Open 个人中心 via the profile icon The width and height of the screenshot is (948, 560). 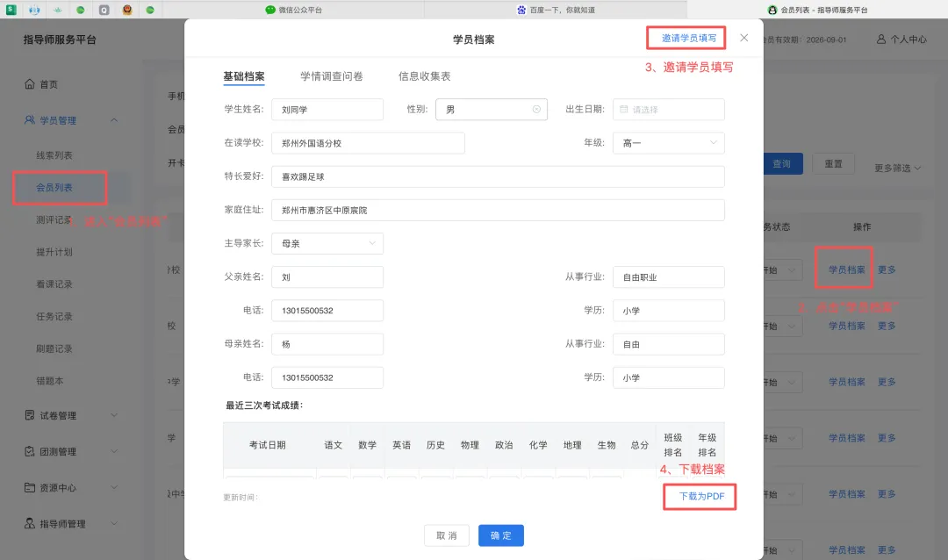(x=882, y=39)
